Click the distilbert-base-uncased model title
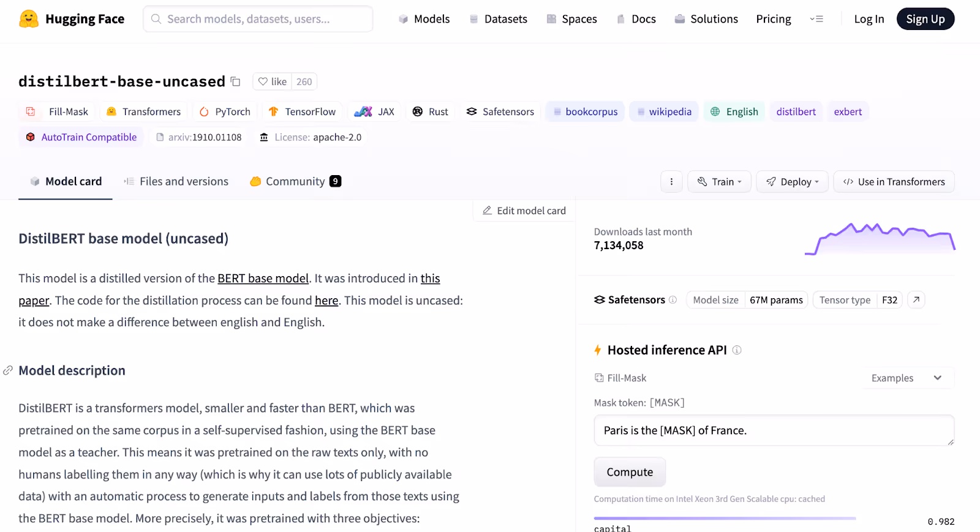Viewport: 980px width, 532px height. click(x=122, y=81)
